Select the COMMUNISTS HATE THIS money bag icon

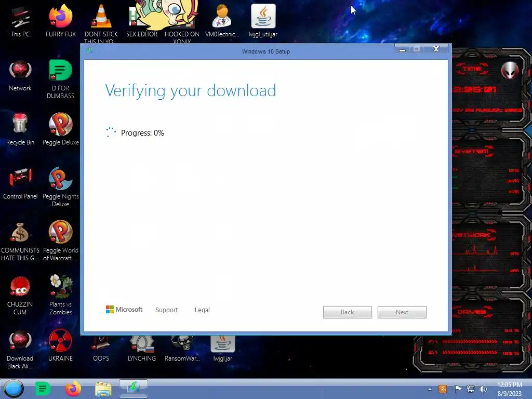(20, 242)
